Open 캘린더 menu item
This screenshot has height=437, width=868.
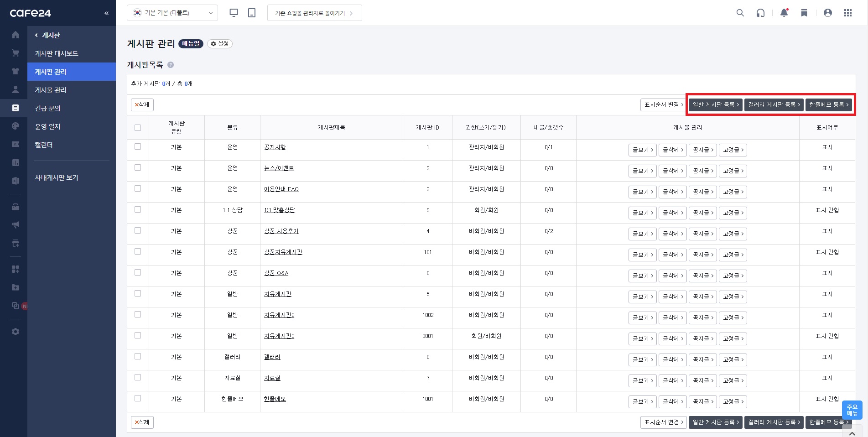tap(72, 145)
